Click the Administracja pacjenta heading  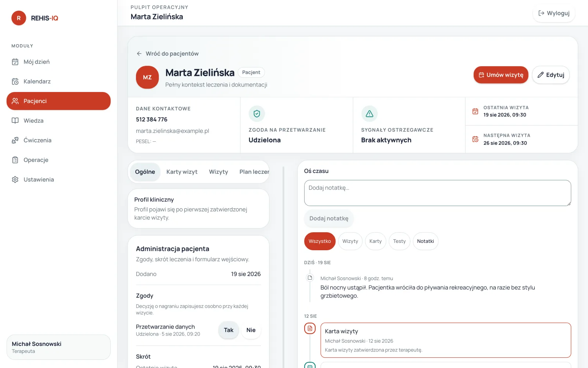click(x=172, y=249)
